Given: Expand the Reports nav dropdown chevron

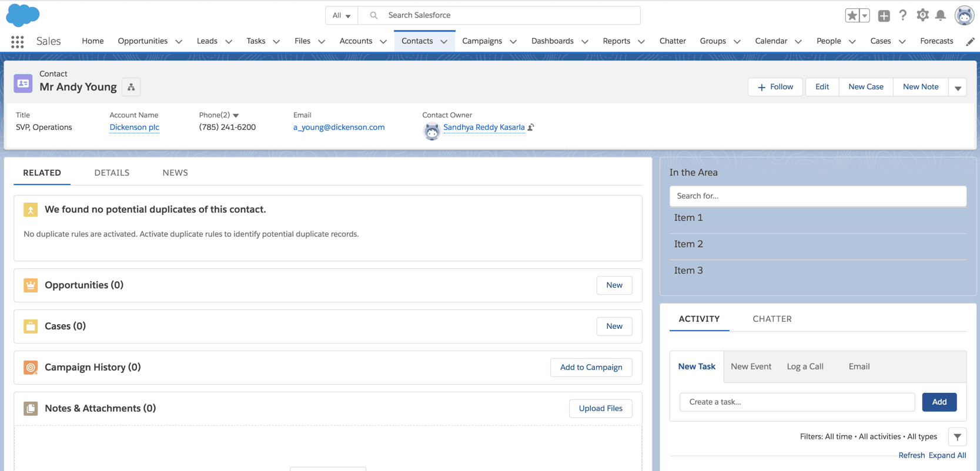Looking at the screenshot, I should (641, 41).
